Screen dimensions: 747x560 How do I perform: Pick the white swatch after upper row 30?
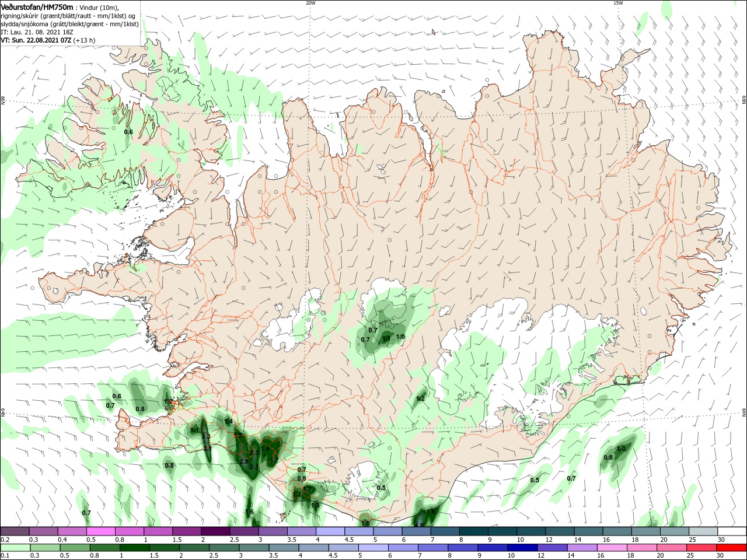732,531
